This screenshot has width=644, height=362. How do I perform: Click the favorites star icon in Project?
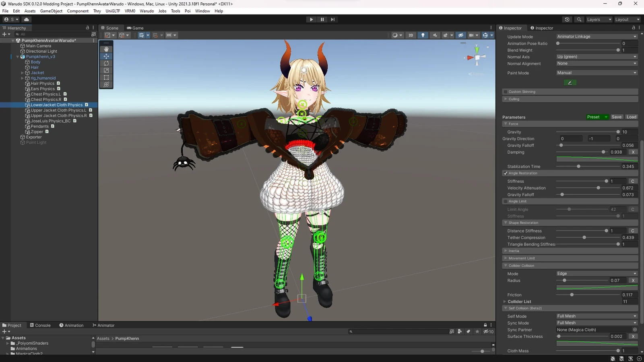[x=477, y=331]
